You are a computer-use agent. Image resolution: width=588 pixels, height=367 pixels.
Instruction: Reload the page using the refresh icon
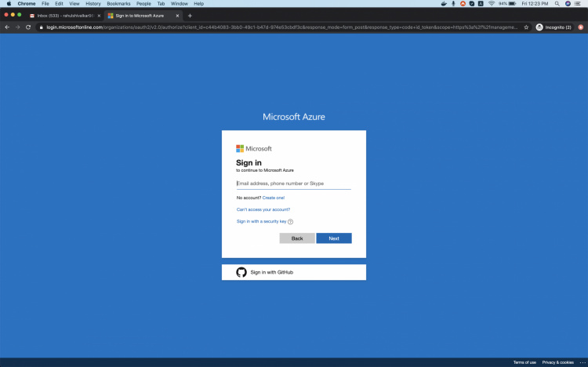pos(28,27)
